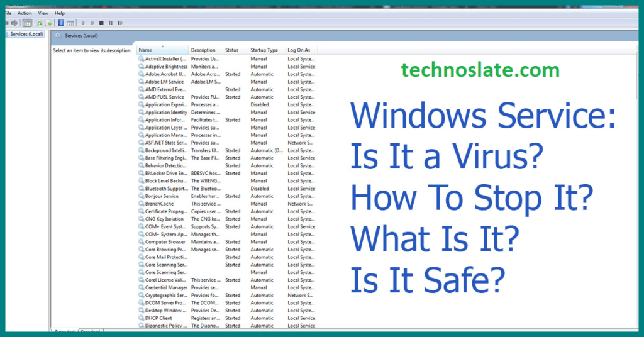Click the gear icon beside Application Identity
This screenshot has height=337, width=644.
(x=142, y=112)
